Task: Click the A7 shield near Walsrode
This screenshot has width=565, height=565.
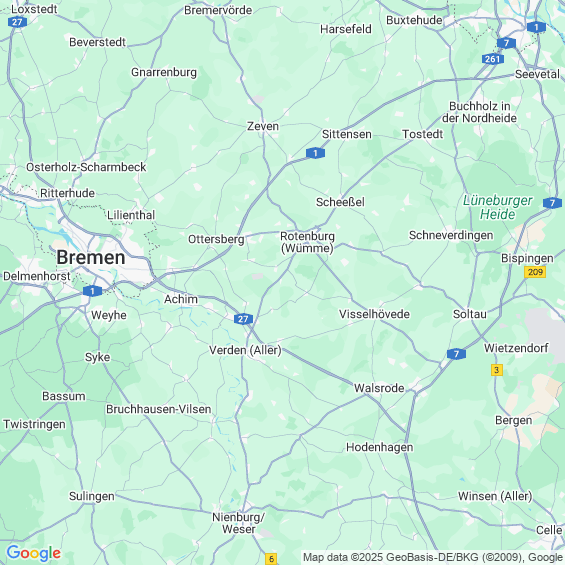Action: [x=456, y=354]
